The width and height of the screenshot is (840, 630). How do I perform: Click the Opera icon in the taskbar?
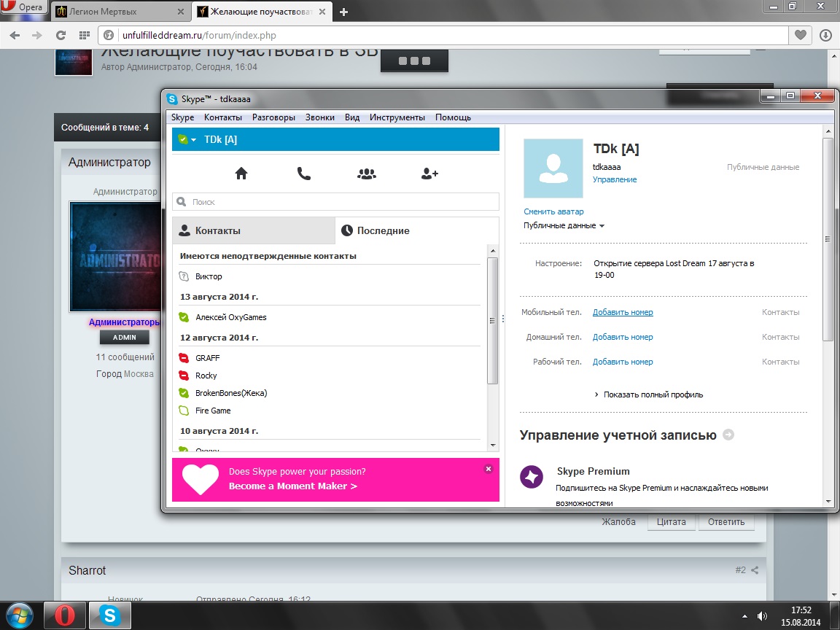64,615
